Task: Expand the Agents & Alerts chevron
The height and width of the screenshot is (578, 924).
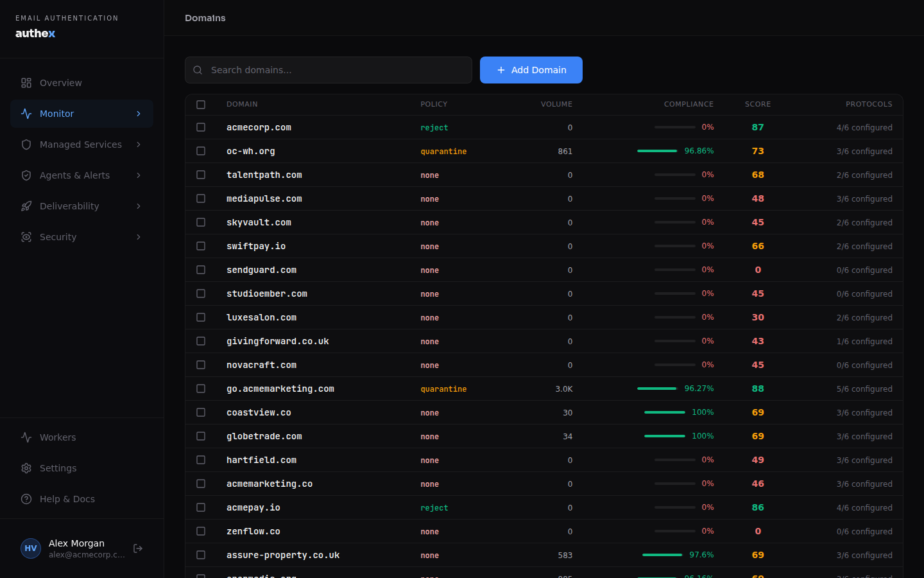Action: 139,175
